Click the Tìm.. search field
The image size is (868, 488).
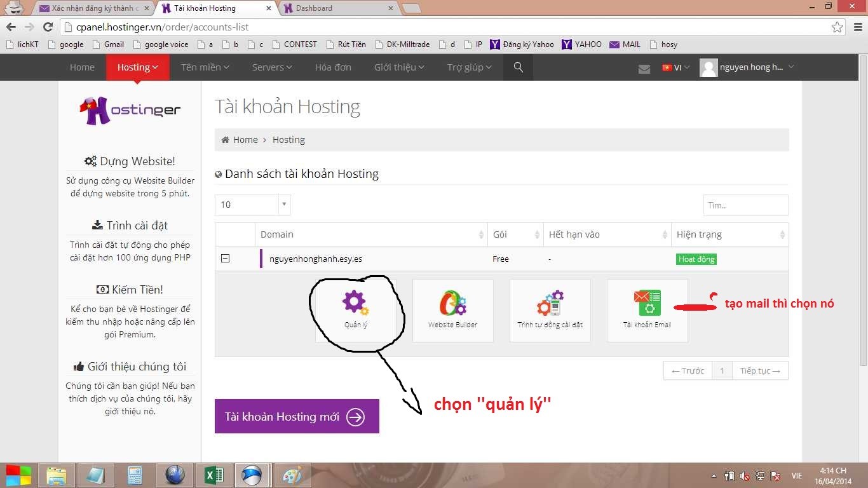pyautogui.click(x=745, y=205)
